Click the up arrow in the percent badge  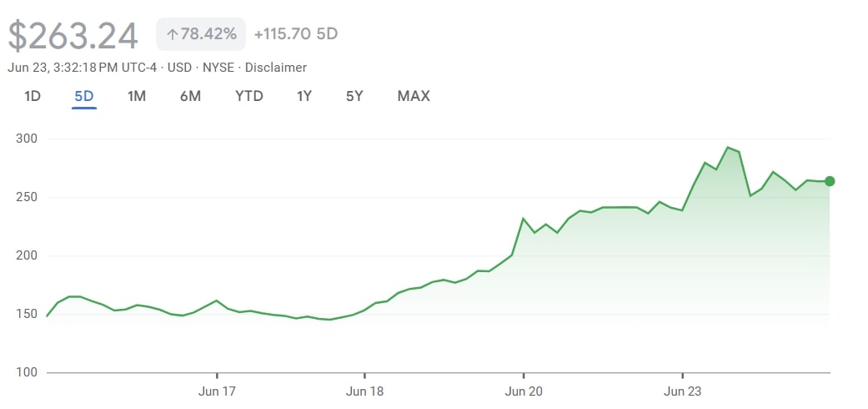pos(173,34)
